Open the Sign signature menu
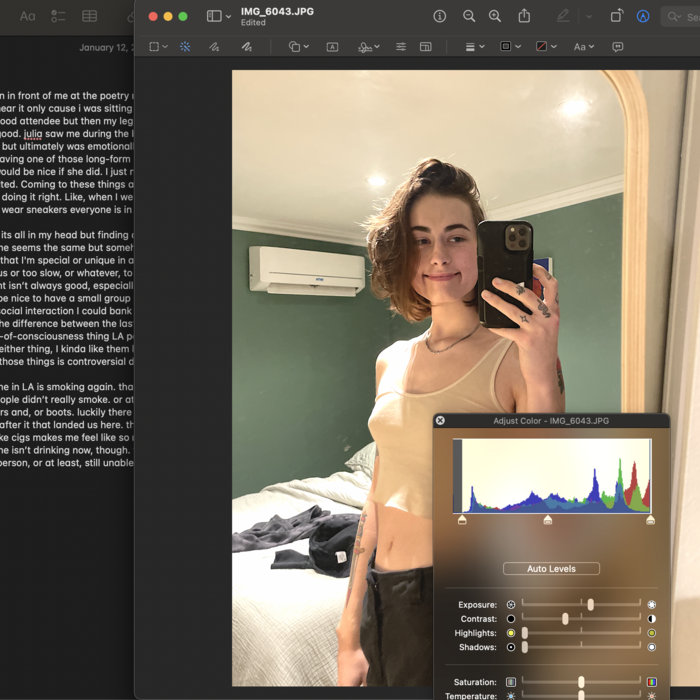This screenshot has width=700, height=700. pos(368,47)
